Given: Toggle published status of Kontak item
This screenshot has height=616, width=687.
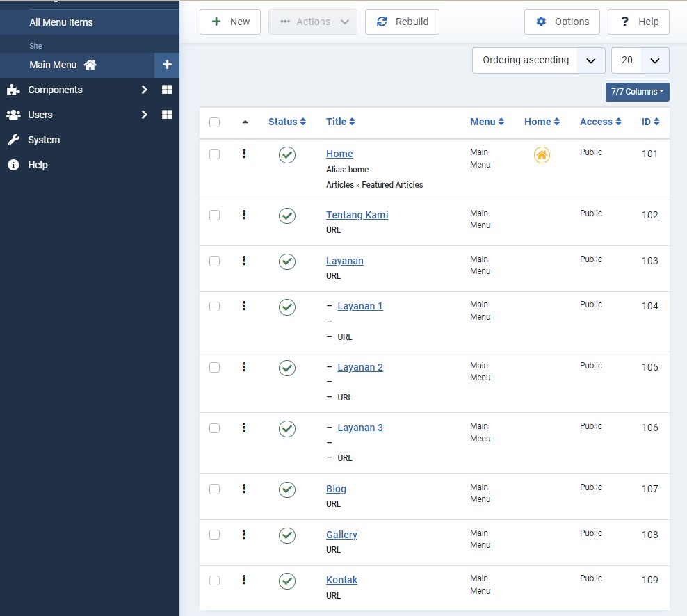Looking at the screenshot, I should [x=287, y=581].
